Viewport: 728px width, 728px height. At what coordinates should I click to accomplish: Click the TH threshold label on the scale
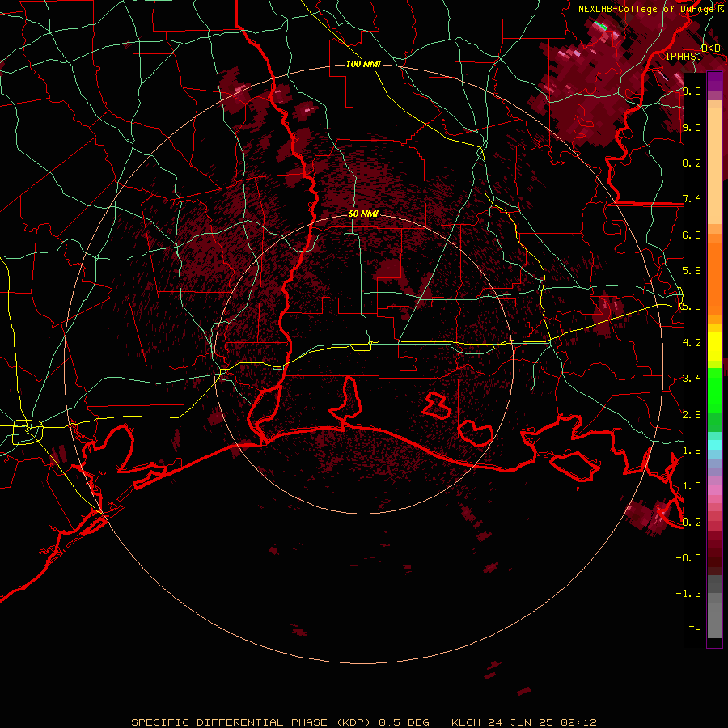tap(695, 630)
